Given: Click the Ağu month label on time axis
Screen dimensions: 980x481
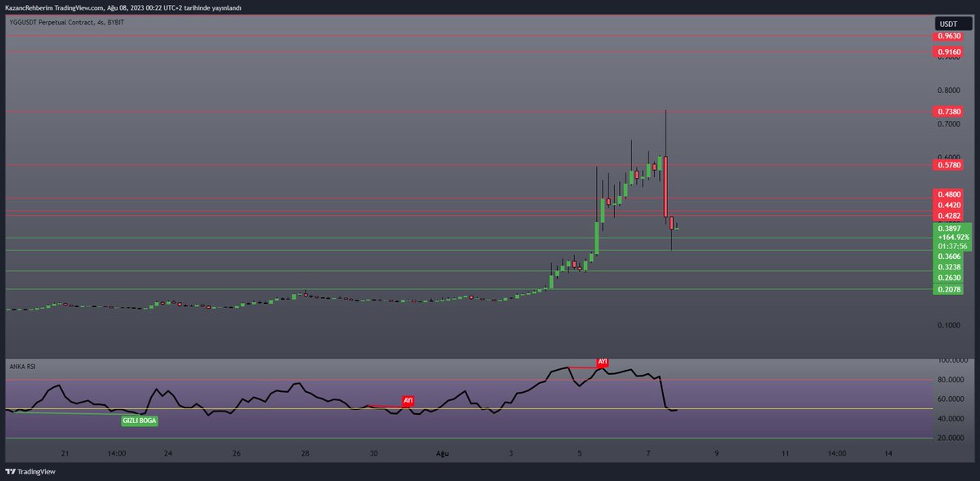Looking at the screenshot, I should (x=442, y=453).
